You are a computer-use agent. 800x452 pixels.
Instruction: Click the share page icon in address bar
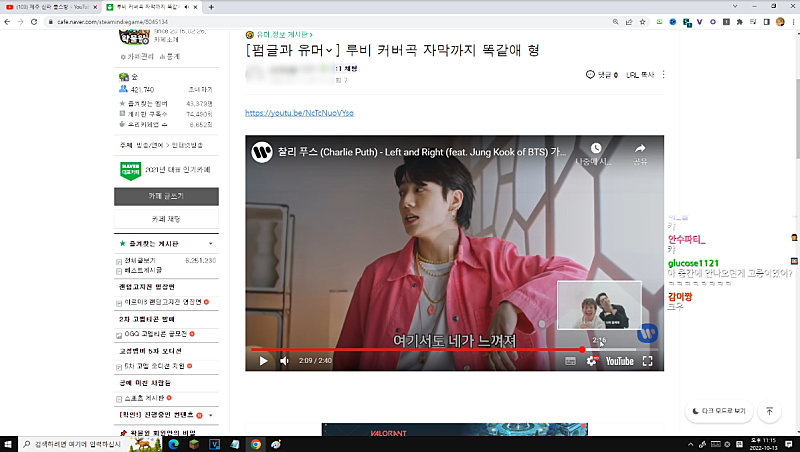tap(629, 22)
